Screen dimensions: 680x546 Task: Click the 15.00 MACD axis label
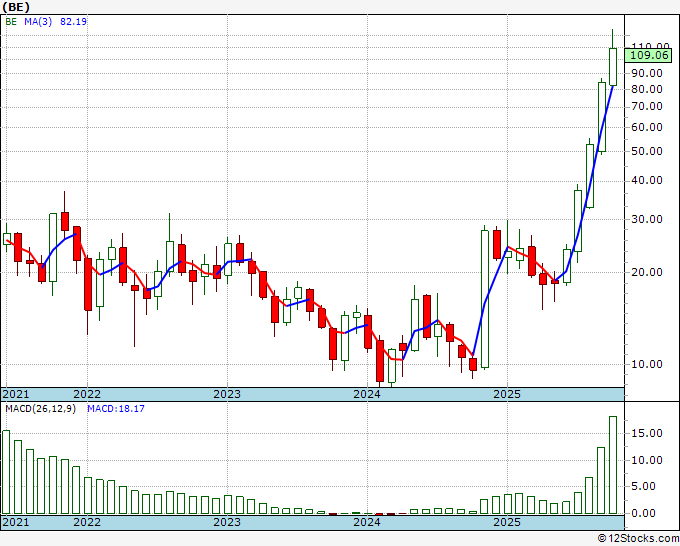coord(648,434)
